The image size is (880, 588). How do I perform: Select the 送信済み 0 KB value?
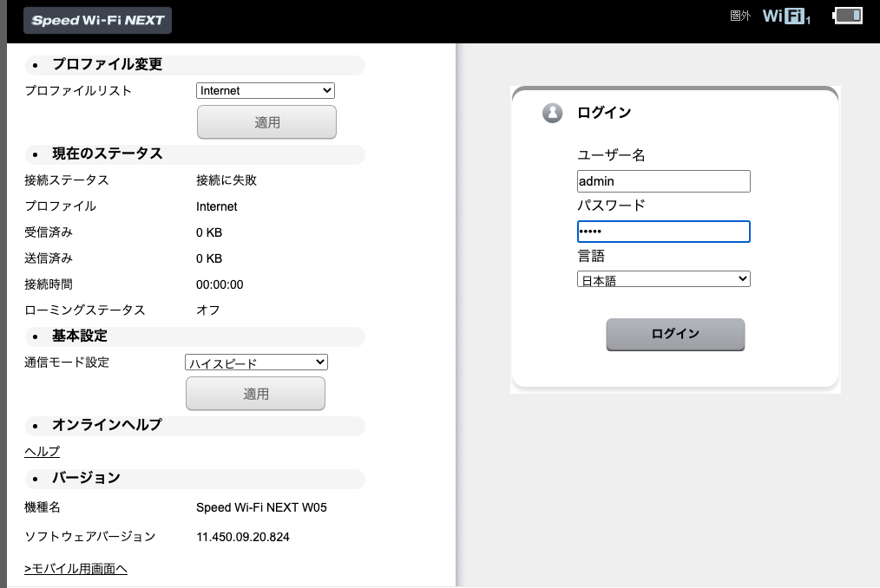(x=209, y=258)
